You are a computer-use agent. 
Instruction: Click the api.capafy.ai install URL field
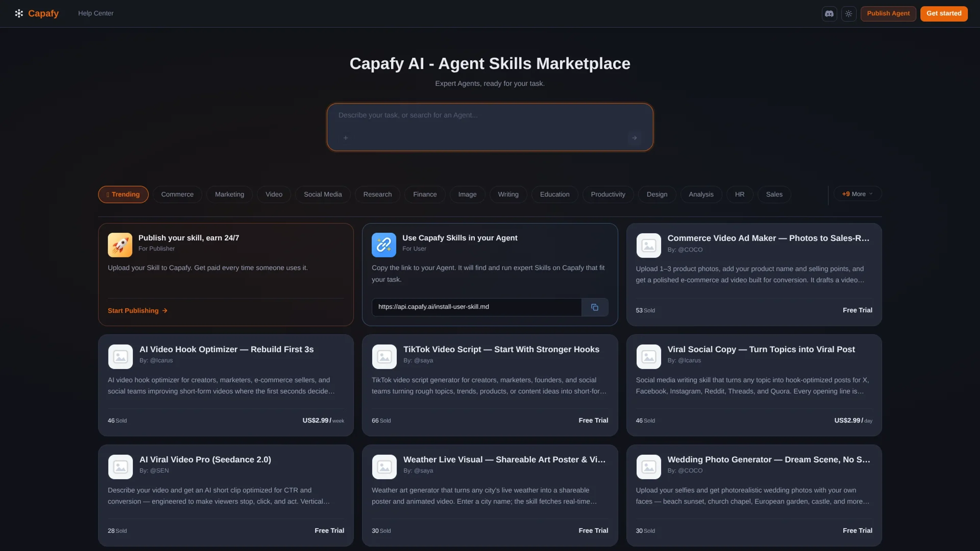pyautogui.click(x=477, y=307)
